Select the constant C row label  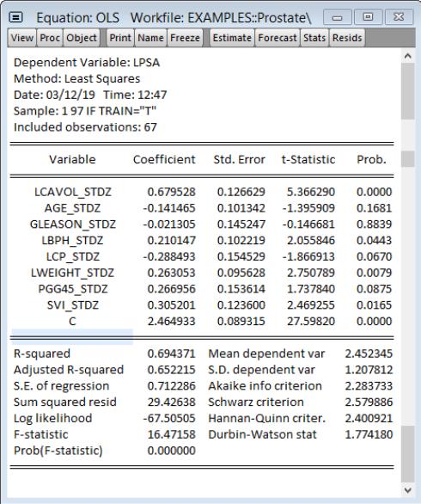click(72, 321)
